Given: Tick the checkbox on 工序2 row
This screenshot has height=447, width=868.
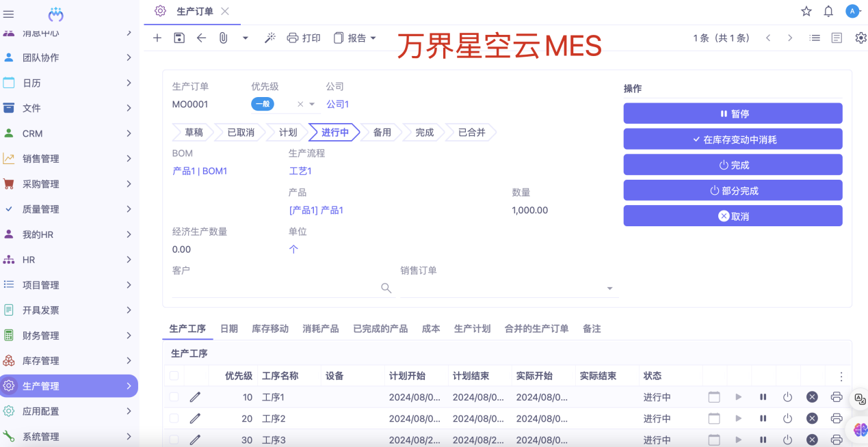Looking at the screenshot, I should coord(173,418).
